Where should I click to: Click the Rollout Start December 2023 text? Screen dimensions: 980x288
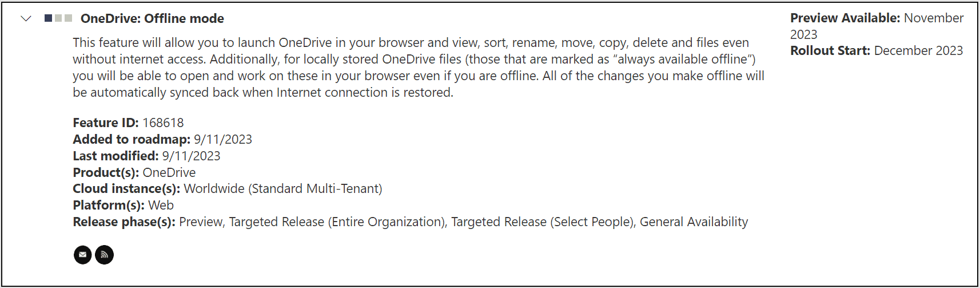877,50
